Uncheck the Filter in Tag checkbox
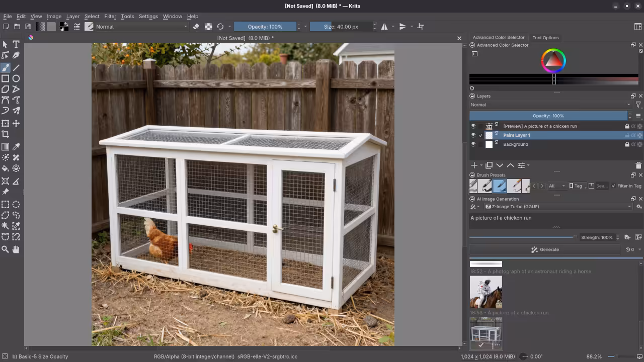The image size is (644, 362). 613,186
